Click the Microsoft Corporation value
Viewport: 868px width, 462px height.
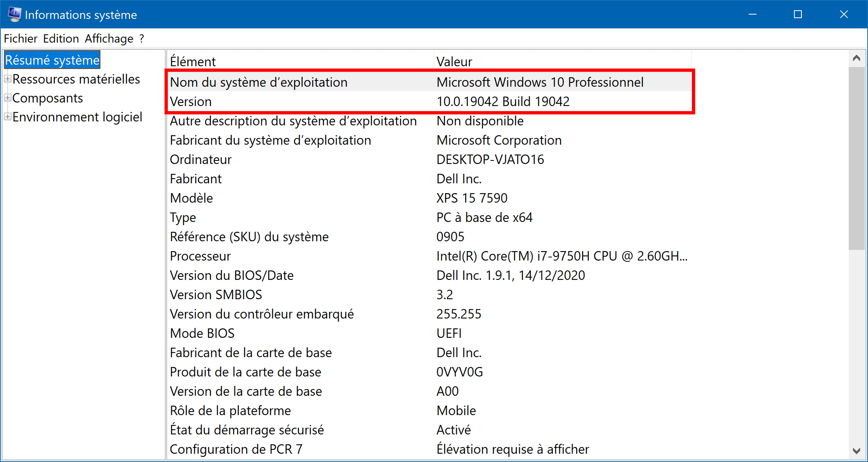tap(499, 140)
